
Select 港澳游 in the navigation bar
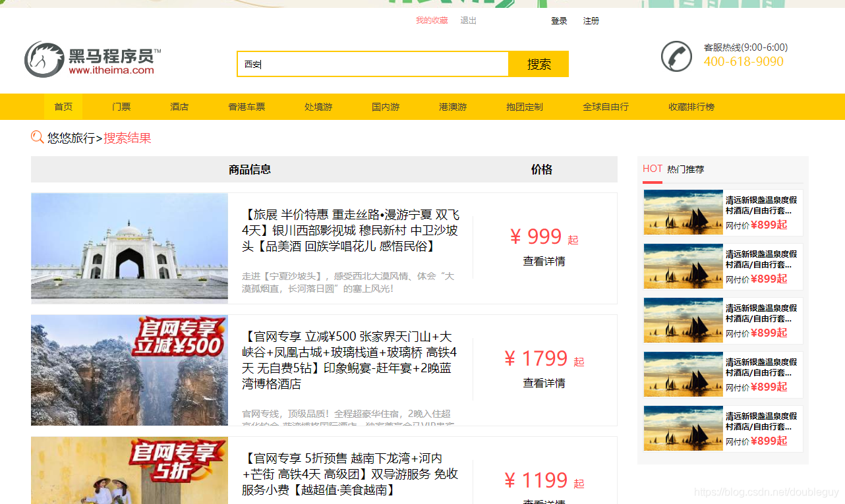tap(453, 107)
